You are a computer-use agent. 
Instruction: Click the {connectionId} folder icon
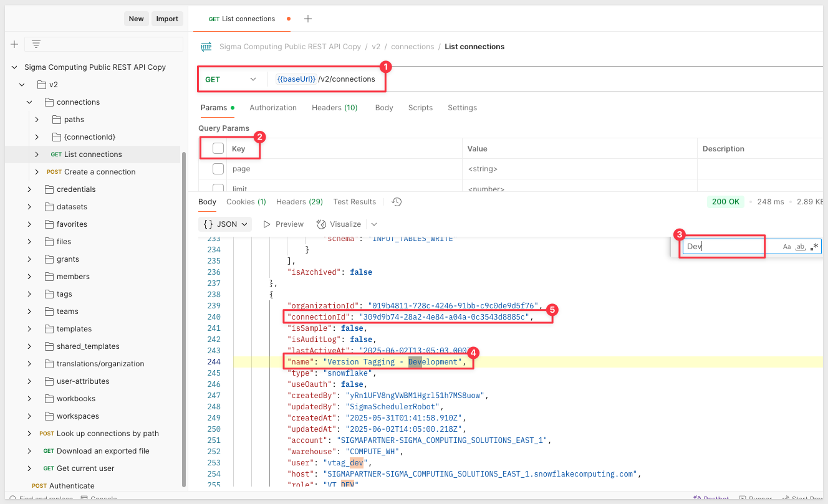click(x=57, y=137)
